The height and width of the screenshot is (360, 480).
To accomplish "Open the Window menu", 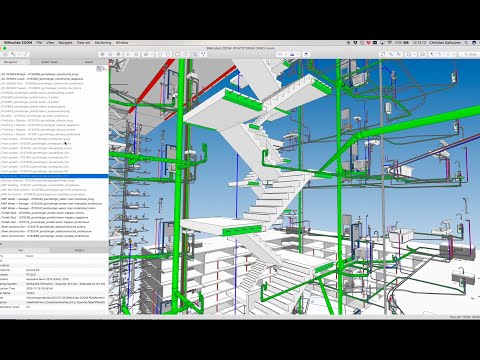I will coord(122,43).
